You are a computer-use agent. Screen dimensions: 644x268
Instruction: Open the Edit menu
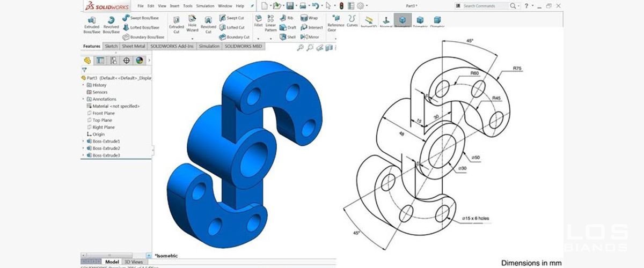pos(151,6)
